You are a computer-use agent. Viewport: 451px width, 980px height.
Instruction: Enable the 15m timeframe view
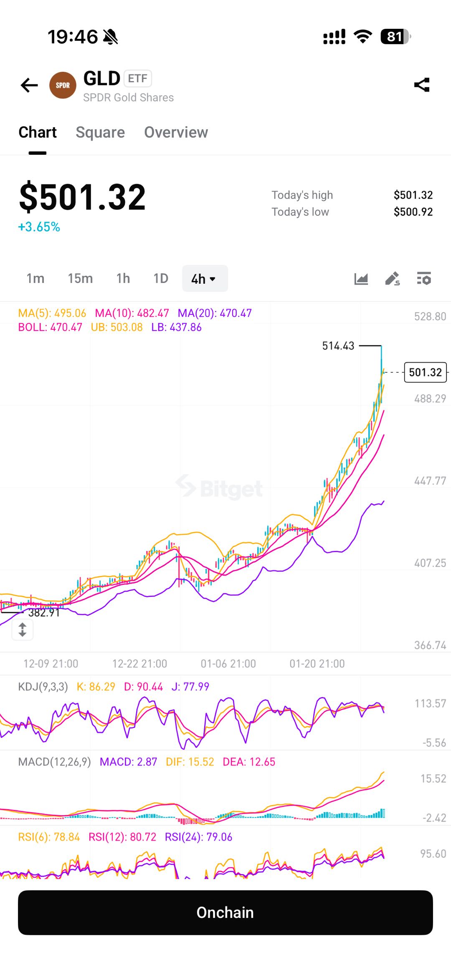click(x=81, y=278)
